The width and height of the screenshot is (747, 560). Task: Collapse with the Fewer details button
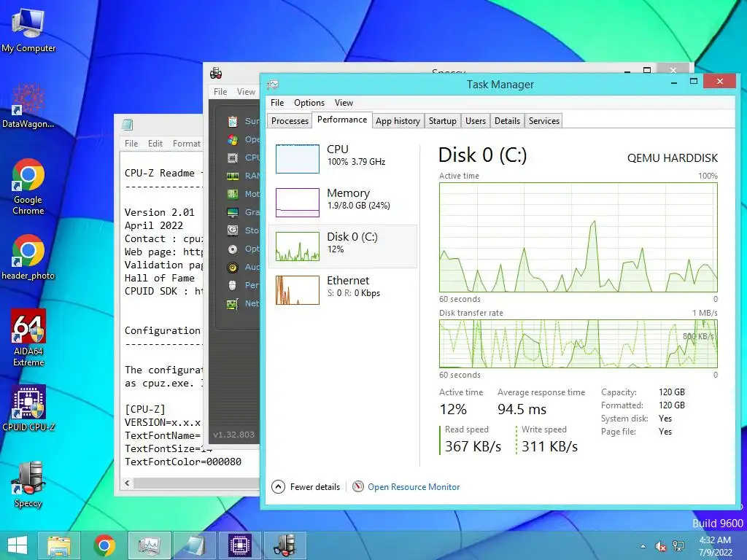tap(306, 486)
